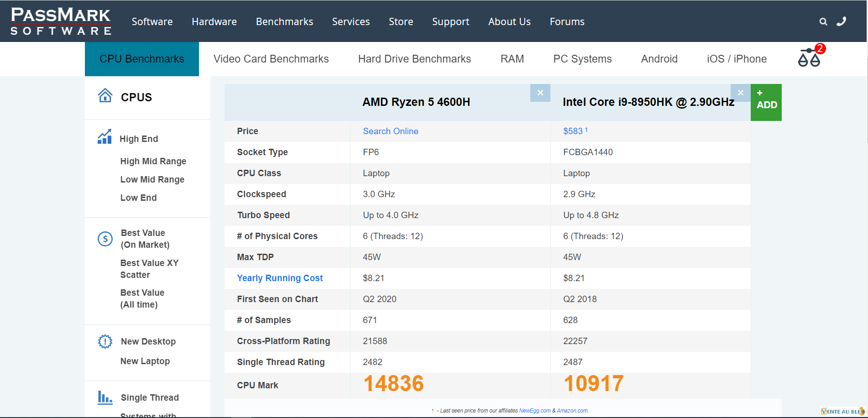Click the 2482 single thread rating
This screenshot has width=868, height=418.
point(372,362)
